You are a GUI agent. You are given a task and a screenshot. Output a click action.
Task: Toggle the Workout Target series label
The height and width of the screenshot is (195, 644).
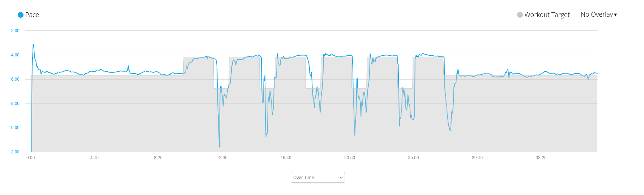click(x=547, y=15)
